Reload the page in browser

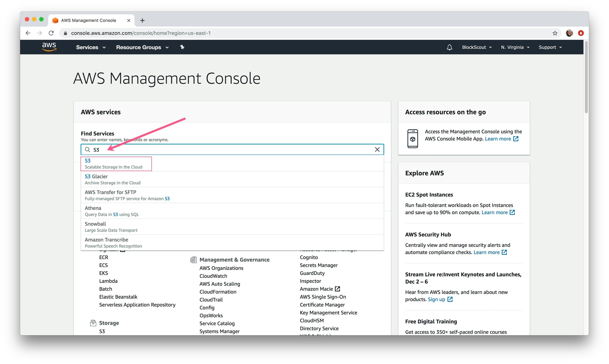[x=51, y=33]
